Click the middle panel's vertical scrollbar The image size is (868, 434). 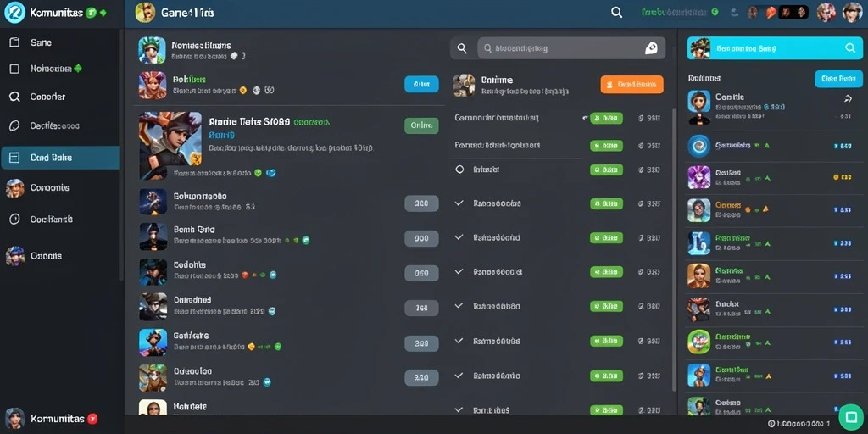pos(674,249)
